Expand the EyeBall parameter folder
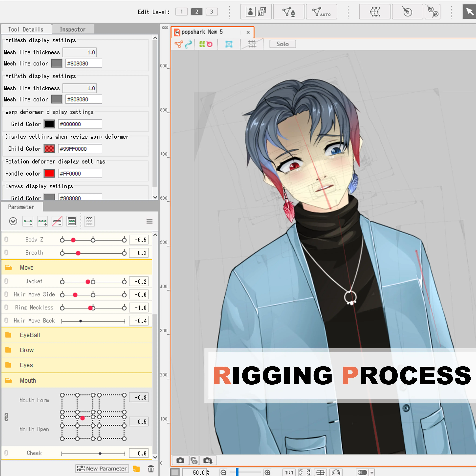Screen dimensions: 476x476 [x=8, y=335]
